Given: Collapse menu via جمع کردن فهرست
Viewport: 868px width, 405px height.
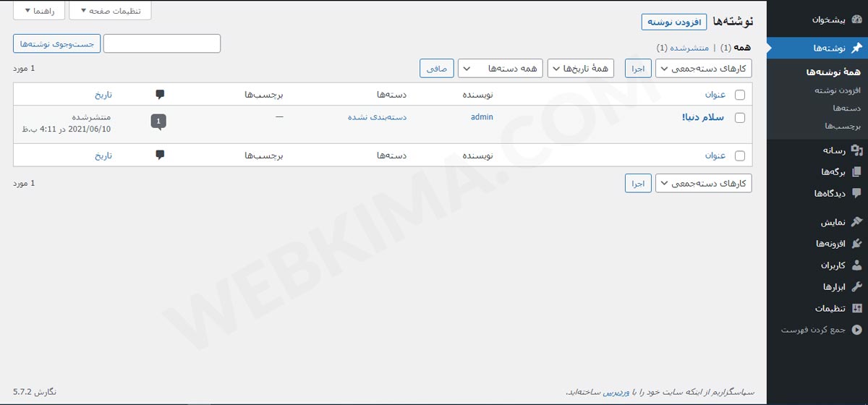Looking at the screenshot, I should (x=822, y=330).
